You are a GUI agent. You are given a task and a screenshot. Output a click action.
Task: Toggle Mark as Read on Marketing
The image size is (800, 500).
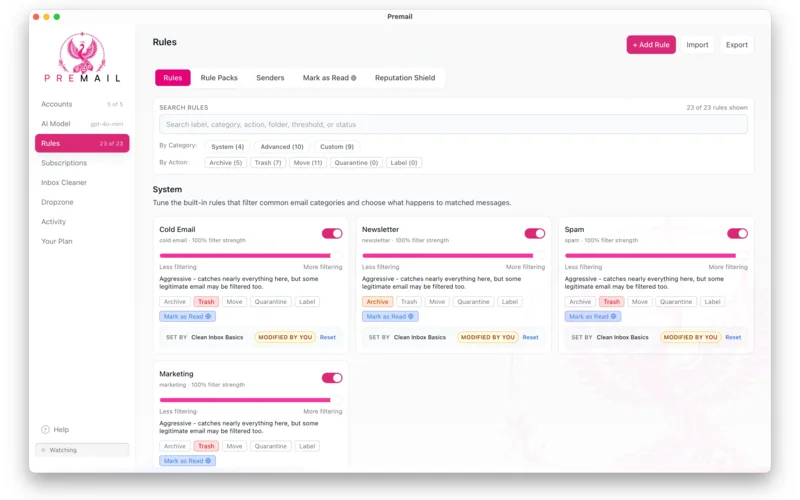[x=187, y=461]
